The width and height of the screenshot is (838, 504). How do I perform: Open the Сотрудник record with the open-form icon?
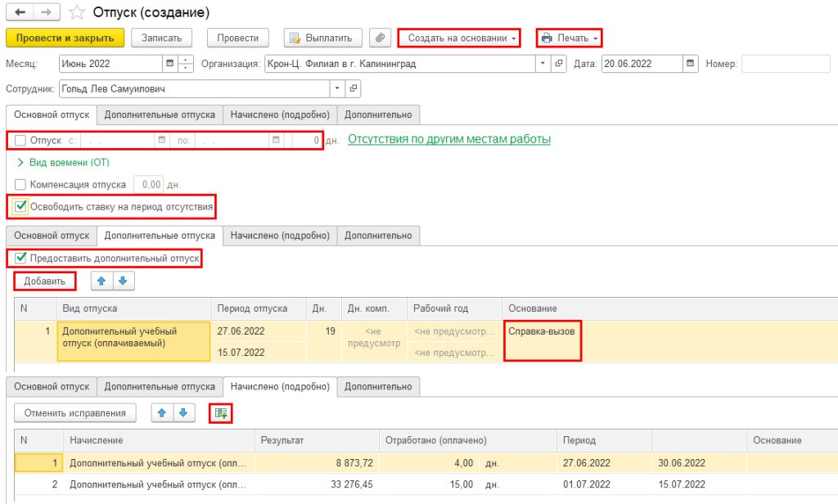point(354,88)
